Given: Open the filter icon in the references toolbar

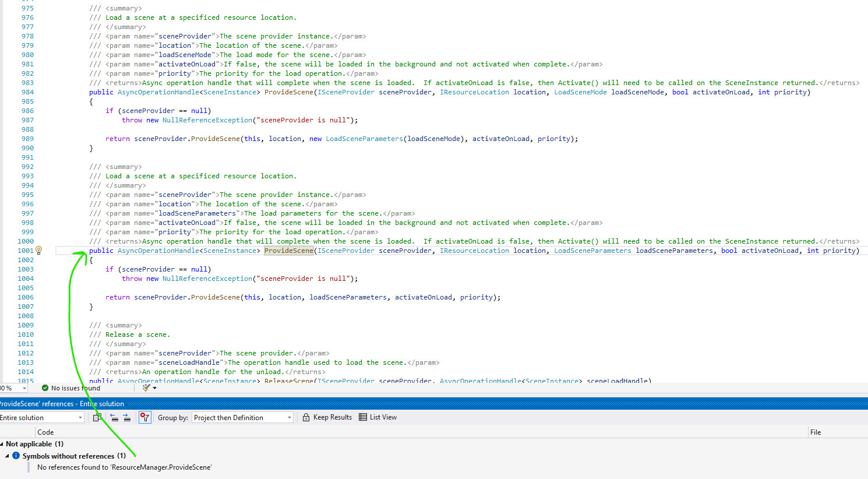Looking at the screenshot, I should point(144,417).
